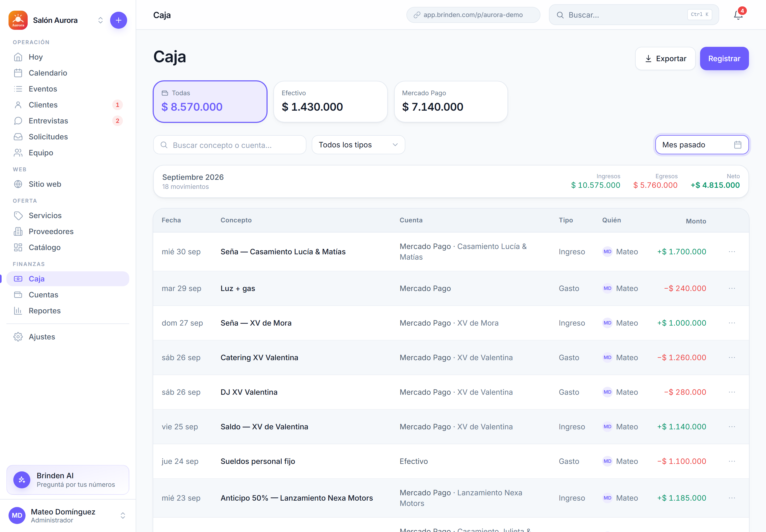Click the Ajustes gear icon

18,337
